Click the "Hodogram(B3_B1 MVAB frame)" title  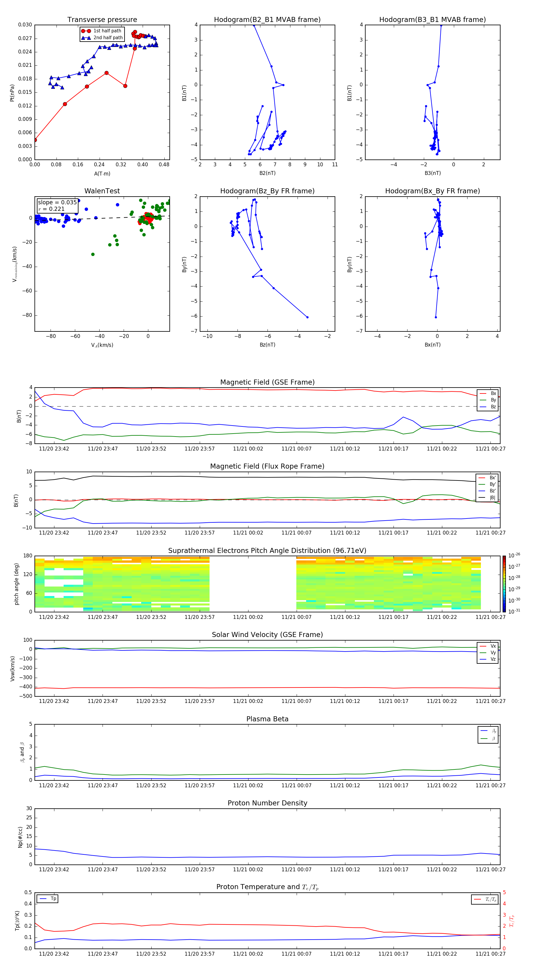click(x=432, y=20)
